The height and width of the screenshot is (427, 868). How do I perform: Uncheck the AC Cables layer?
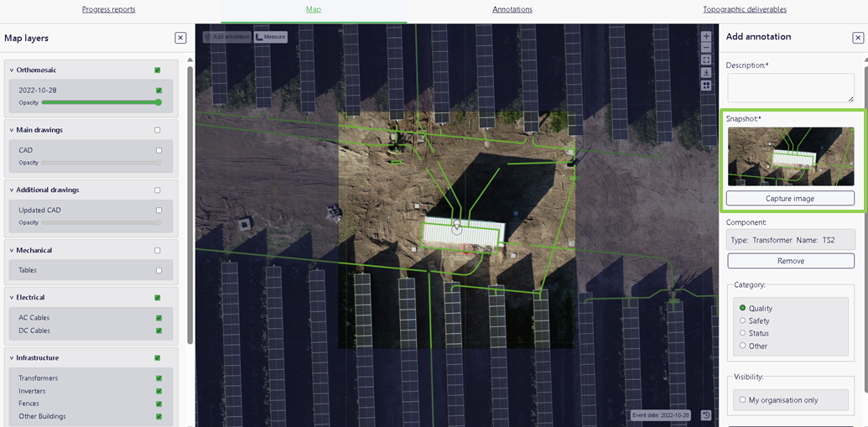159,318
